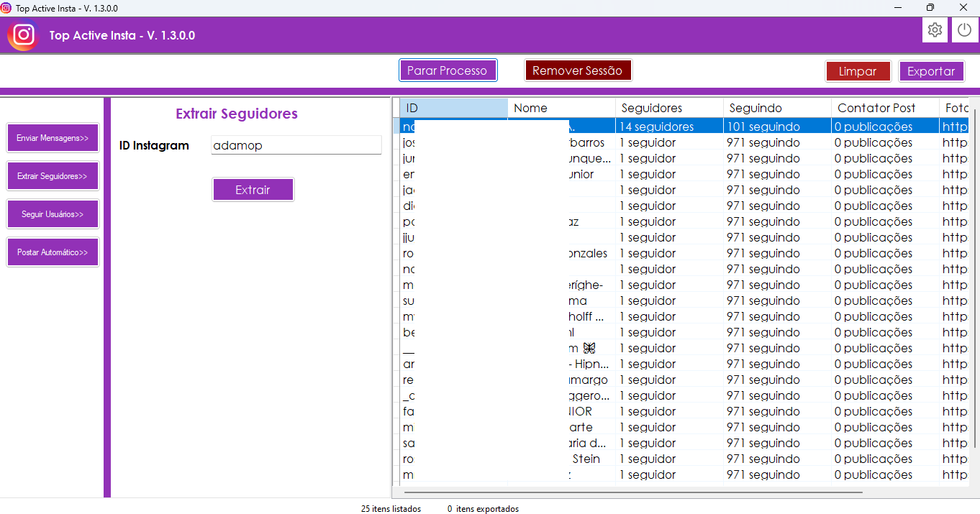980x514 pixels.
Task: Select the '101 seguindo' cell
Action: click(777, 127)
